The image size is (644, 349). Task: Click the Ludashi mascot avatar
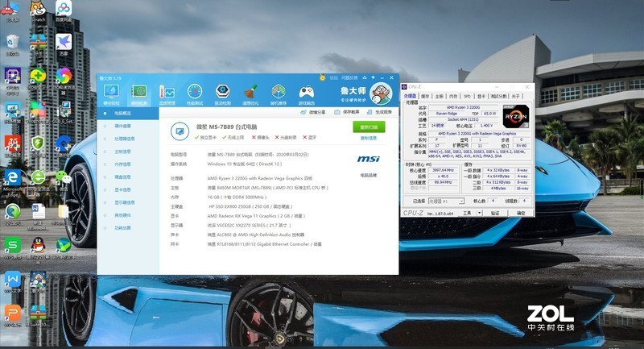pos(380,93)
